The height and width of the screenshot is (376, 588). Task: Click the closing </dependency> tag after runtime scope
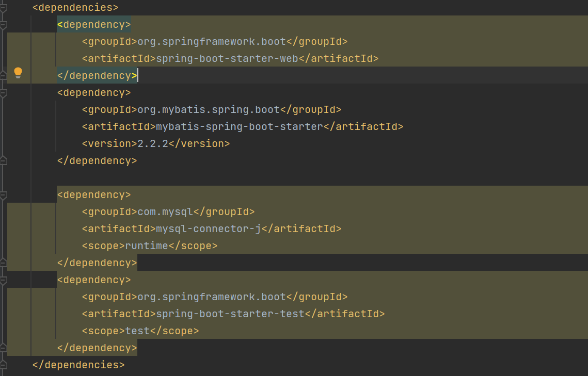[97, 263]
